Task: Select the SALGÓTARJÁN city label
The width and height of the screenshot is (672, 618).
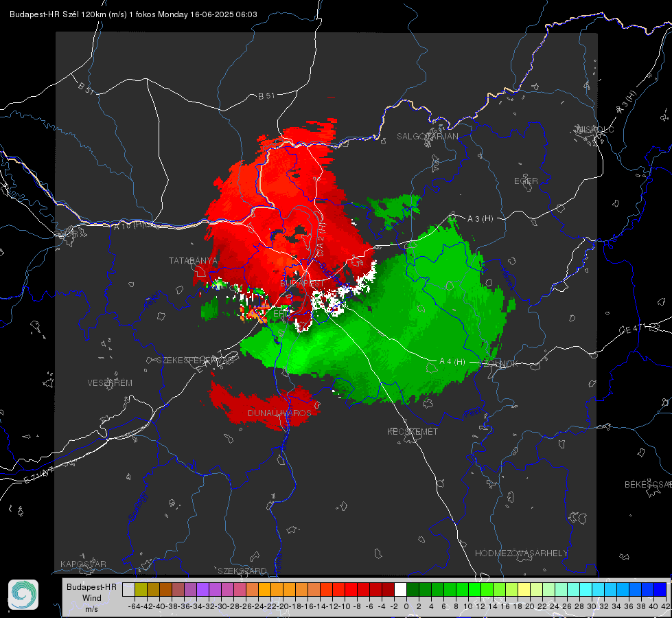Action: pyautogui.click(x=427, y=137)
